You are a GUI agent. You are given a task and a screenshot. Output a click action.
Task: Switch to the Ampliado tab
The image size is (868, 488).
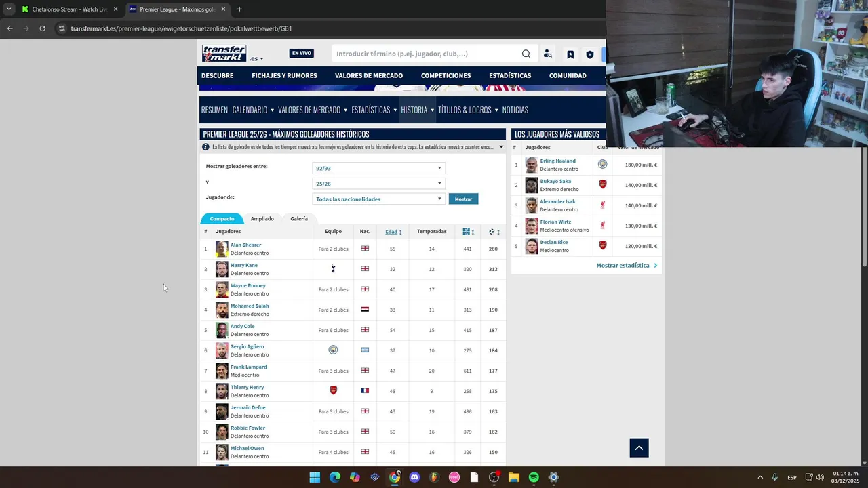tap(262, 218)
